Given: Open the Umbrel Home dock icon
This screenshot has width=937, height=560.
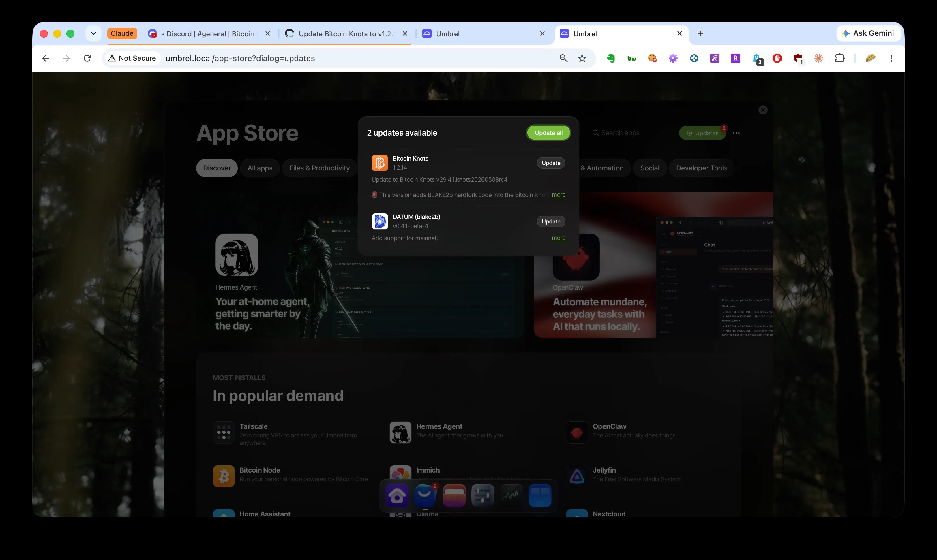Looking at the screenshot, I should pyautogui.click(x=397, y=495).
